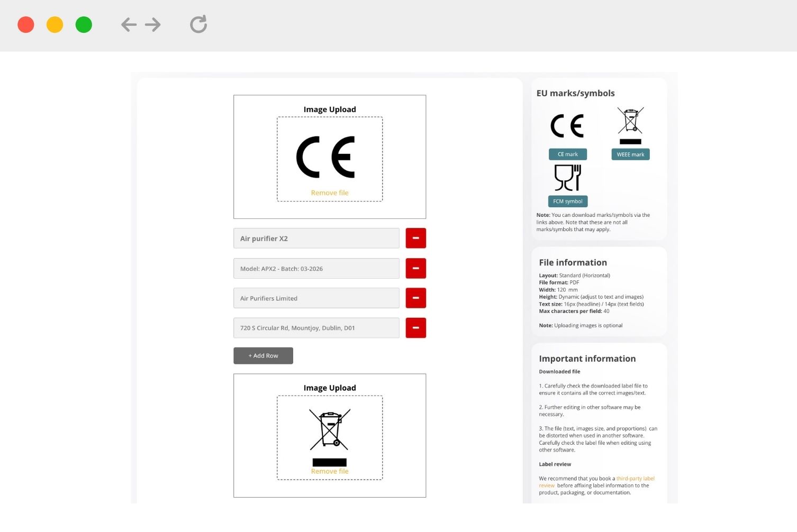The height and width of the screenshot is (532, 797).
Task: Remove the uploaded CE image file
Action: tap(330, 193)
